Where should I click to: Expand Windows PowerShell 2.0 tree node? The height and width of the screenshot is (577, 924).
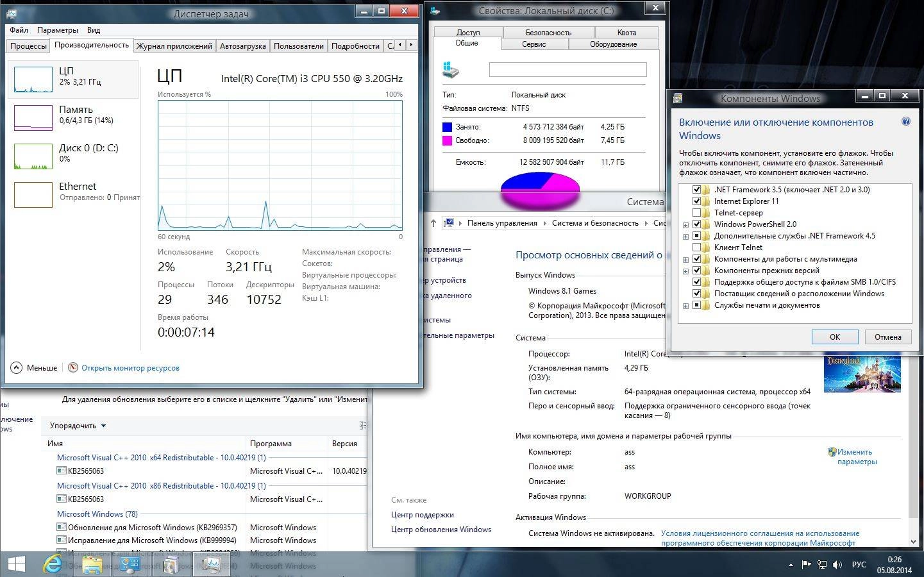pos(685,225)
